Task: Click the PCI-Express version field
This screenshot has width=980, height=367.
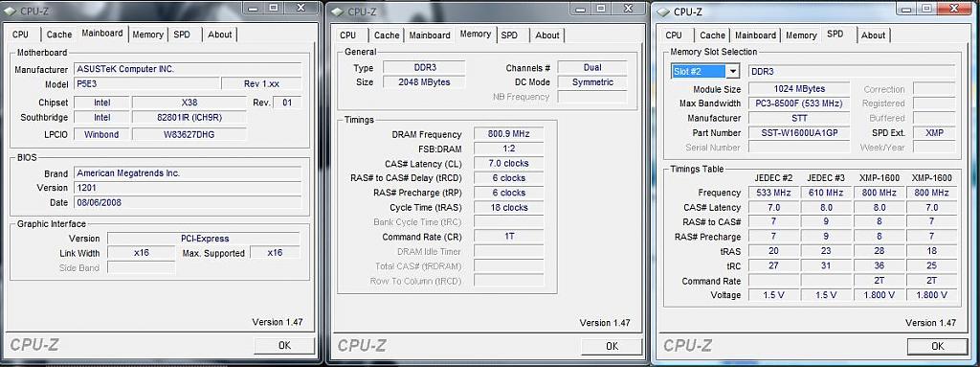Action: pos(203,238)
